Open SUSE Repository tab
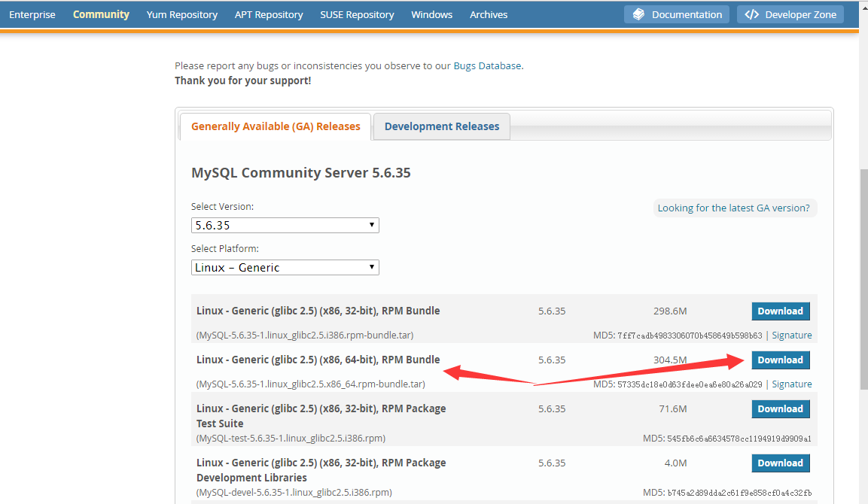The height and width of the screenshot is (504, 868). coord(357,14)
